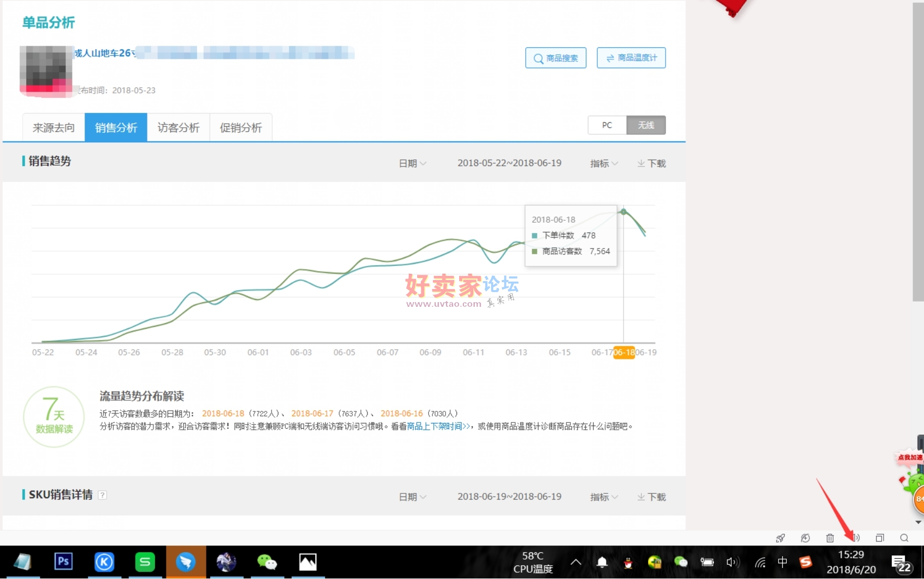Viewport: 924px width, 579px height.
Task: Click the 06-18 marker on chart axis
Action: click(624, 353)
